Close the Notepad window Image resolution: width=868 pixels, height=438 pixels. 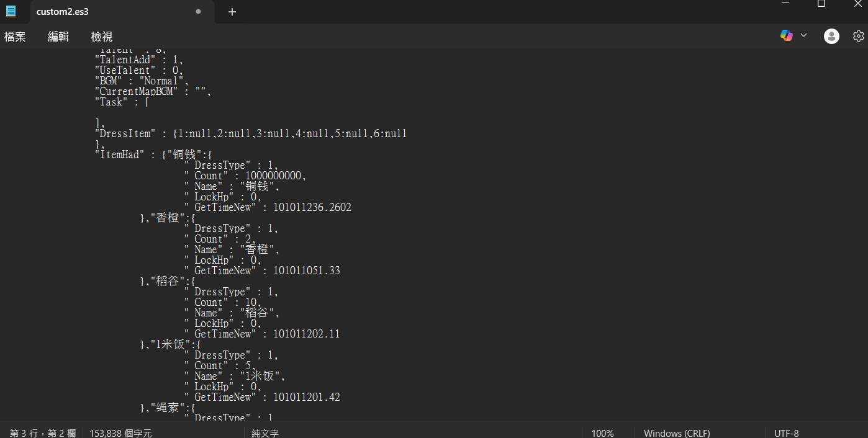[857, 4]
